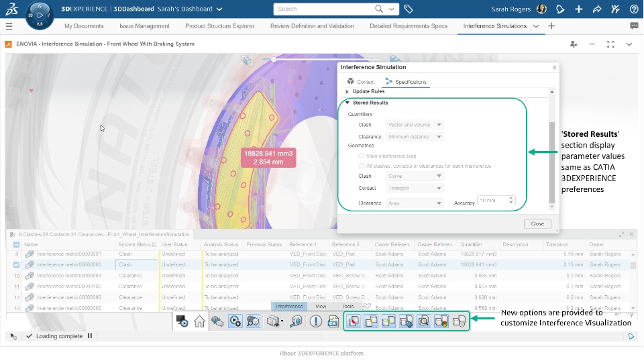Open the chat messages icon
Viewport: 644px width, 361px height.
click(634, 26)
